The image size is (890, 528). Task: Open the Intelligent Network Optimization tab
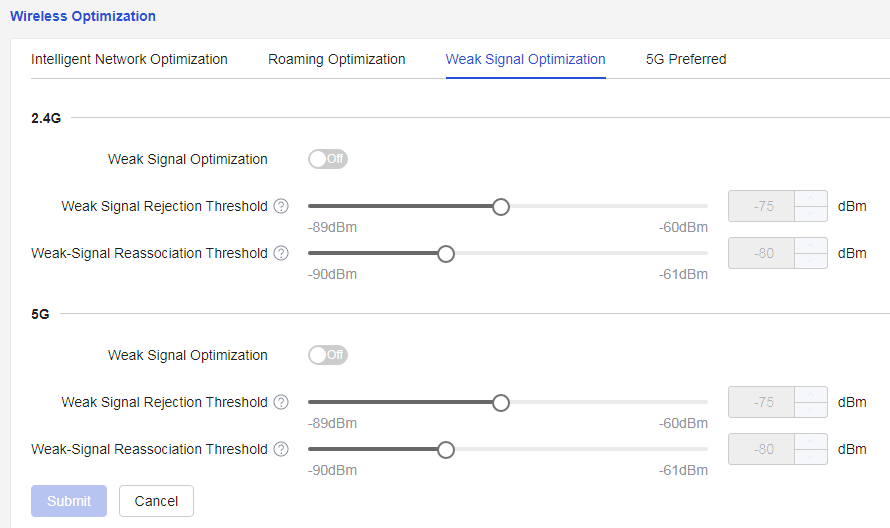pos(129,59)
